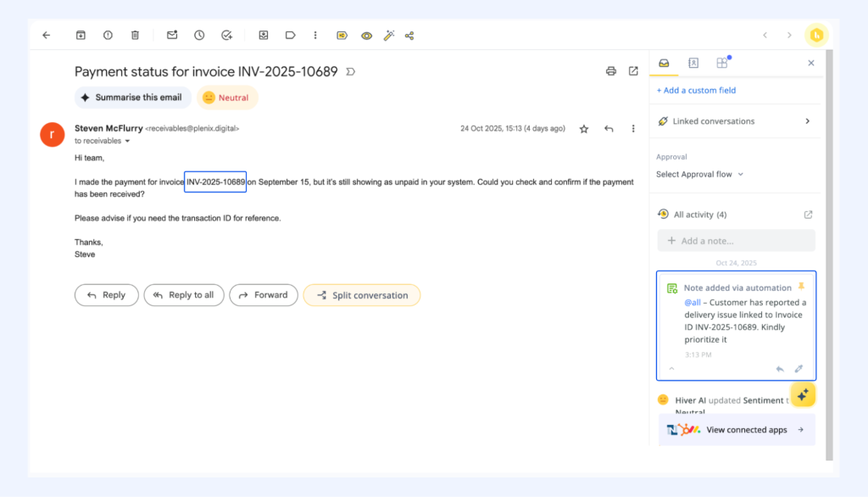
Task: Click the Split conversation button
Action: pyautogui.click(x=361, y=295)
